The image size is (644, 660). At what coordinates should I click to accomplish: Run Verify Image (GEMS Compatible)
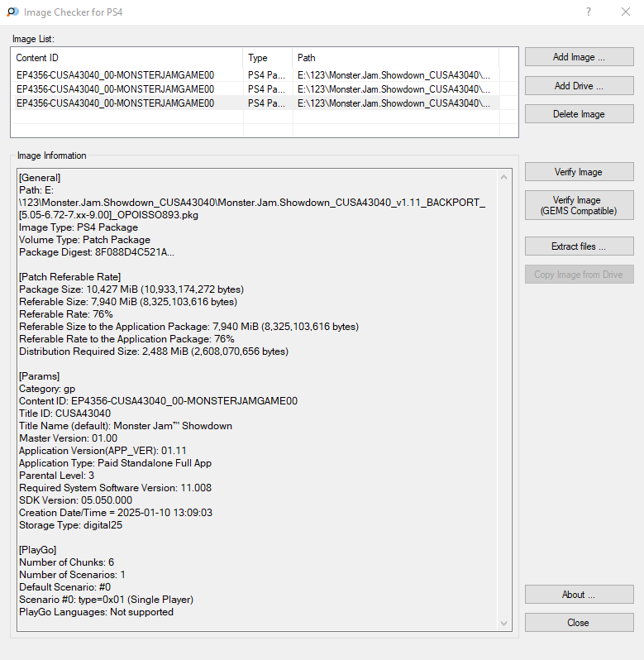[x=579, y=205]
